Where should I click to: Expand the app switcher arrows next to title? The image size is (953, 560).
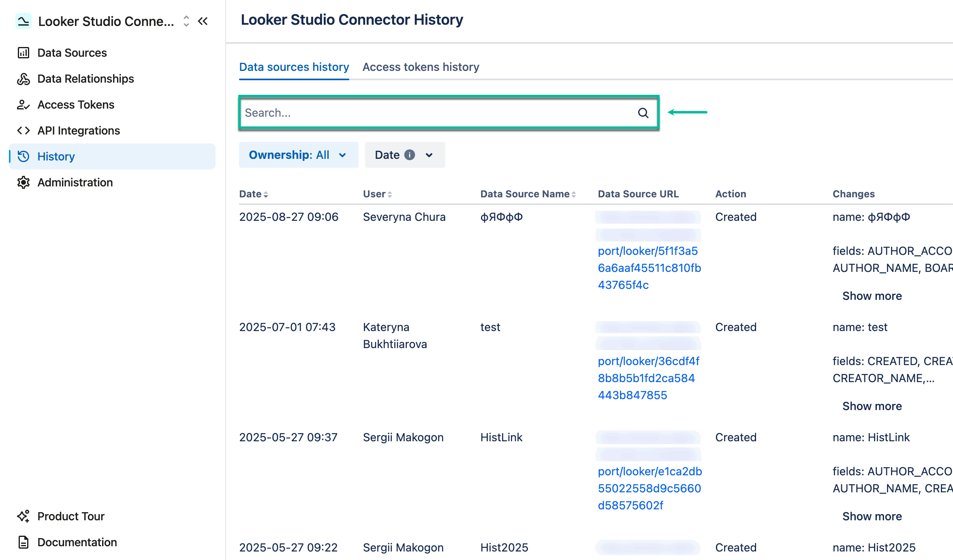click(x=186, y=21)
